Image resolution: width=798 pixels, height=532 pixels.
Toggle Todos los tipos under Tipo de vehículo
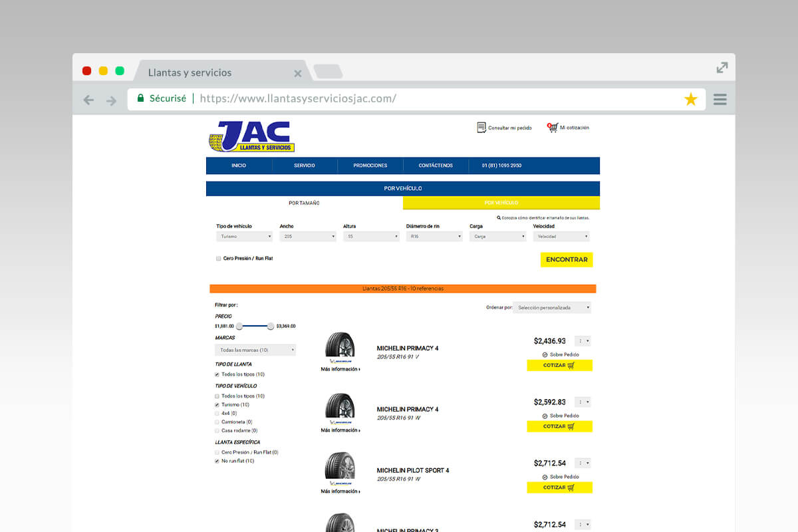pos(217,396)
